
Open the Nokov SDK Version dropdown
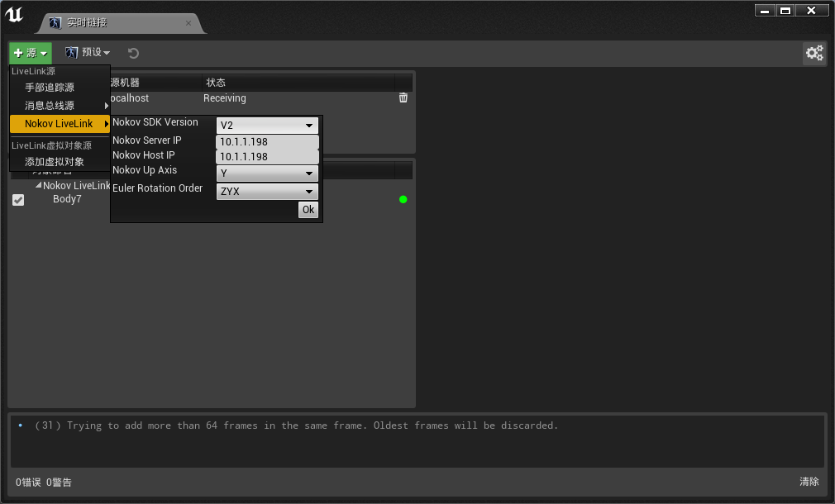coord(267,126)
